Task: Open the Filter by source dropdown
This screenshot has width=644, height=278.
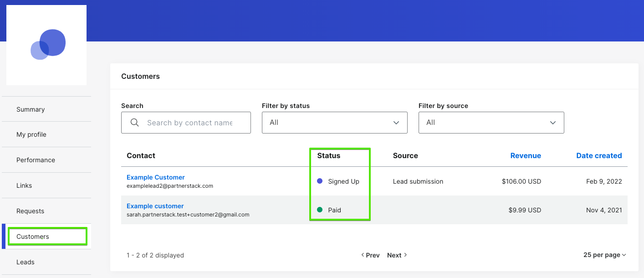Action: [491, 123]
